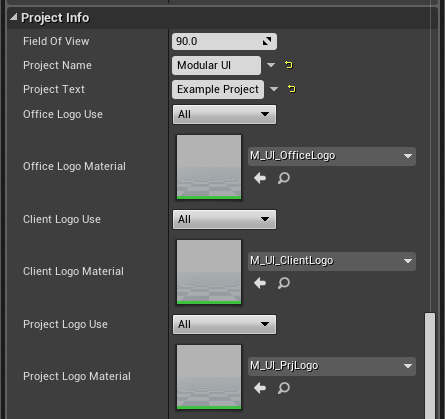Collapse the Project Info section
445x419 pixels.
point(14,17)
